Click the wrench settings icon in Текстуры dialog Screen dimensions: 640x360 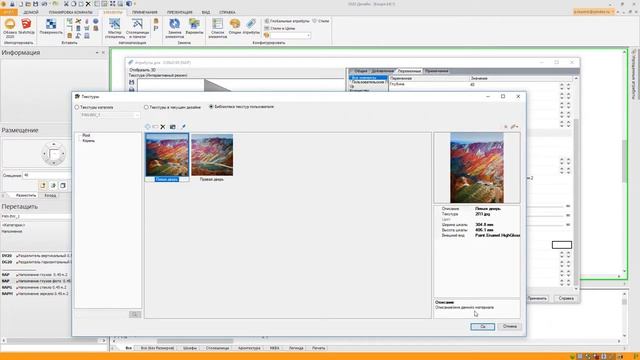(x=514, y=127)
